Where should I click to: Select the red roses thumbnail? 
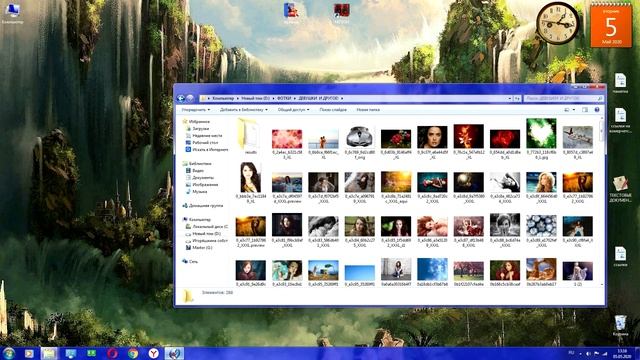(396, 139)
